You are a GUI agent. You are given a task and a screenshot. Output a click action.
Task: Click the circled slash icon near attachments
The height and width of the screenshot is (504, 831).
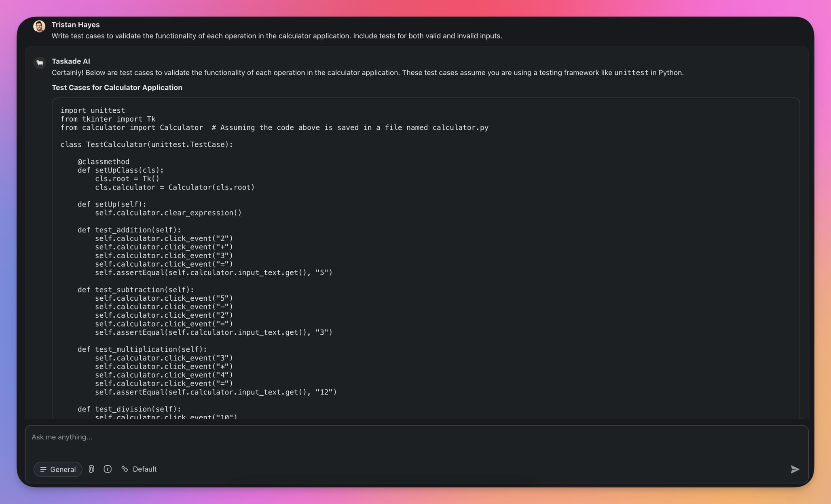[x=107, y=469]
